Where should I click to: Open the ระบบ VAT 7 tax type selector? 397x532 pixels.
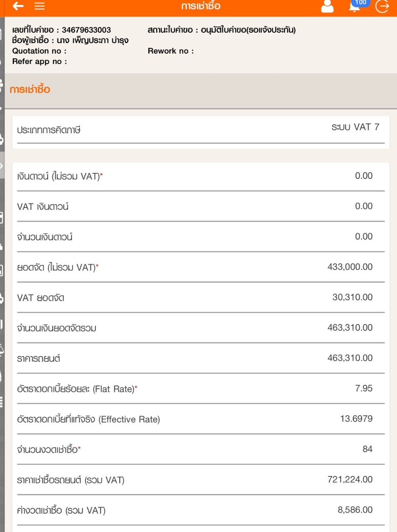[355, 127]
